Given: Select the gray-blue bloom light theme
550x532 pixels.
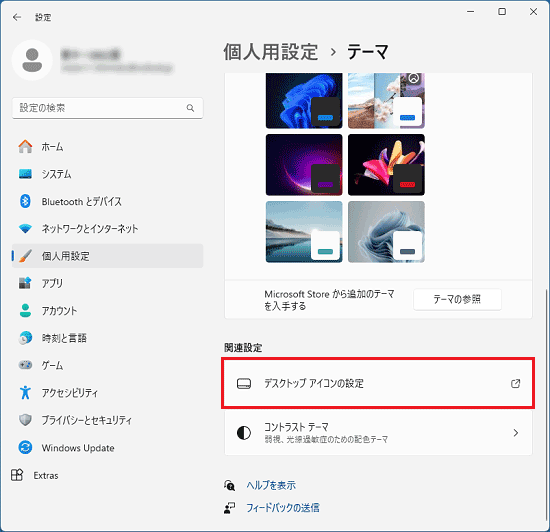Looking at the screenshot, I should (386, 232).
